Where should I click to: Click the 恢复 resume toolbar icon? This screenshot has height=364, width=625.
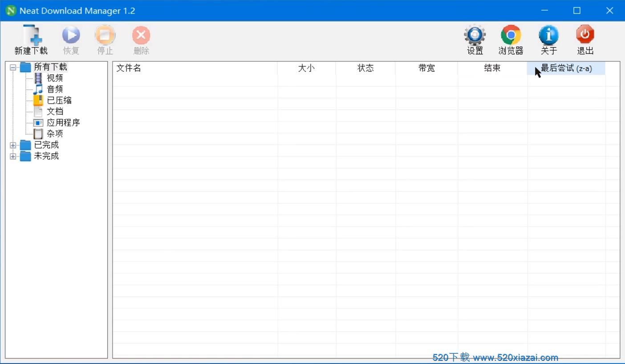pyautogui.click(x=71, y=35)
